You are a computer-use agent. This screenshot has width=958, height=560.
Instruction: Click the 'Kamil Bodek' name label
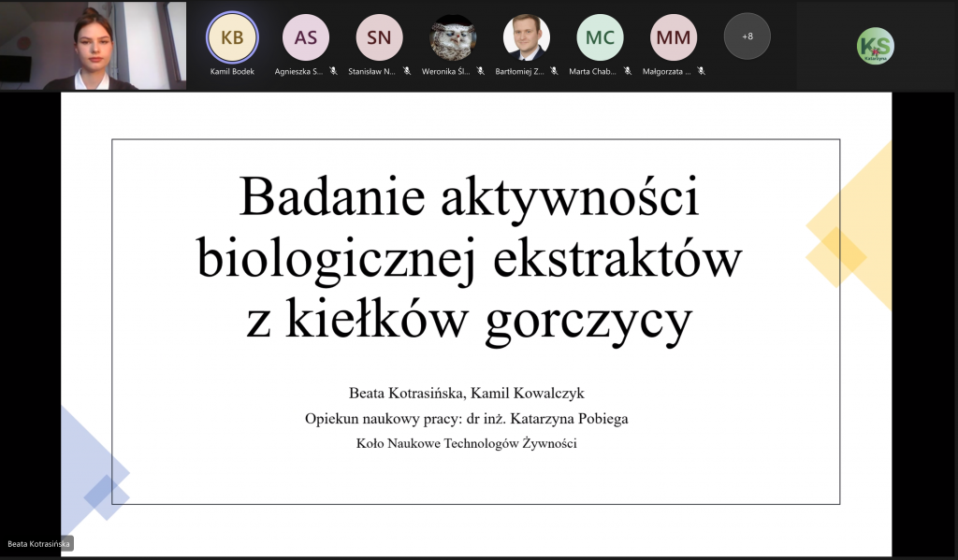pyautogui.click(x=232, y=71)
